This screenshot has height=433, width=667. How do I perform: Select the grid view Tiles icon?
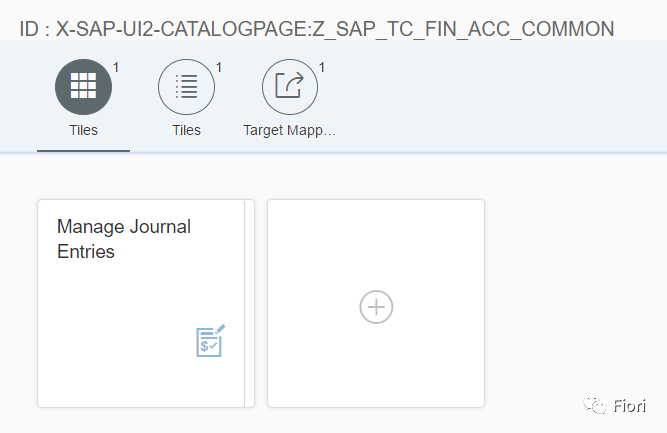[x=83, y=87]
